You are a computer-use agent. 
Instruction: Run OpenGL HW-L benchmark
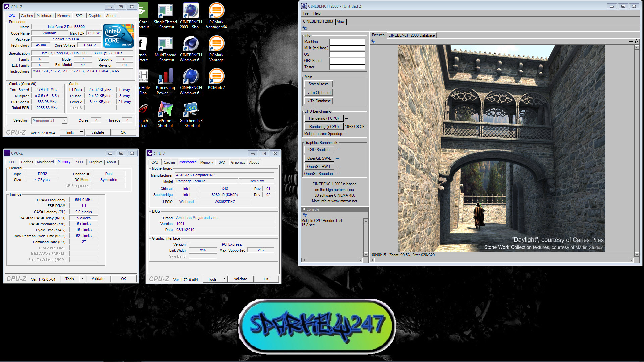pos(319,167)
